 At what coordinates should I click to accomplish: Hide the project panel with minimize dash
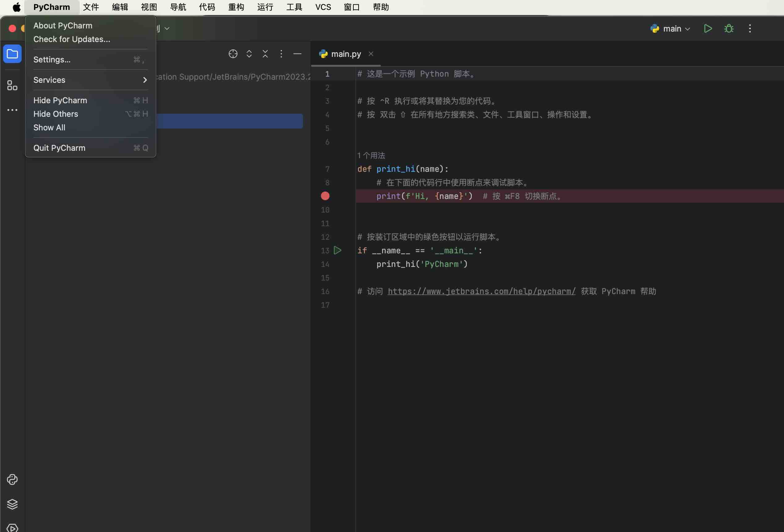pos(297,54)
